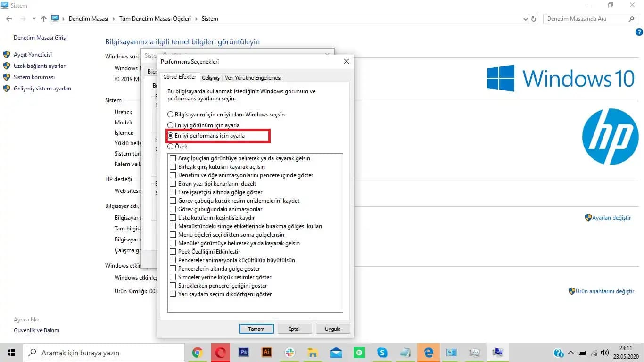Click the Uygula button
The image size is (644, 362).
pyautogui.click(x=332, y=329)
